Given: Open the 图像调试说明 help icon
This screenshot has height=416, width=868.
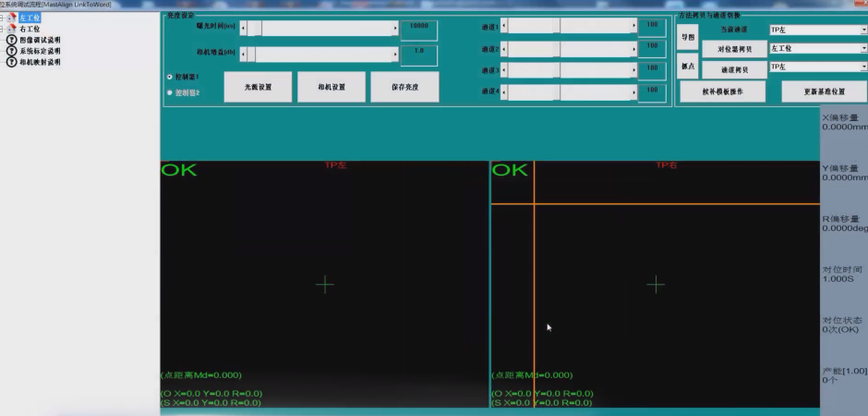Looking at the screenshot, I should coord(11,40).
